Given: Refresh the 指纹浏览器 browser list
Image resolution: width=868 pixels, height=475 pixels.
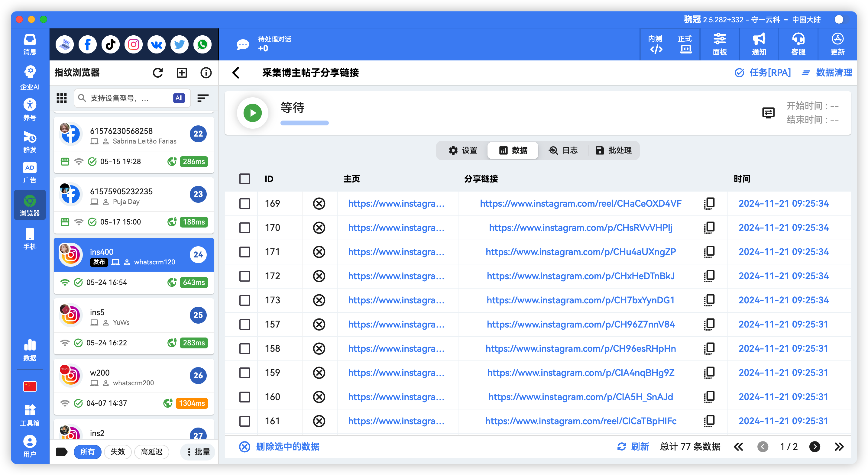Looking at the screenshot, I should point(158,73).
